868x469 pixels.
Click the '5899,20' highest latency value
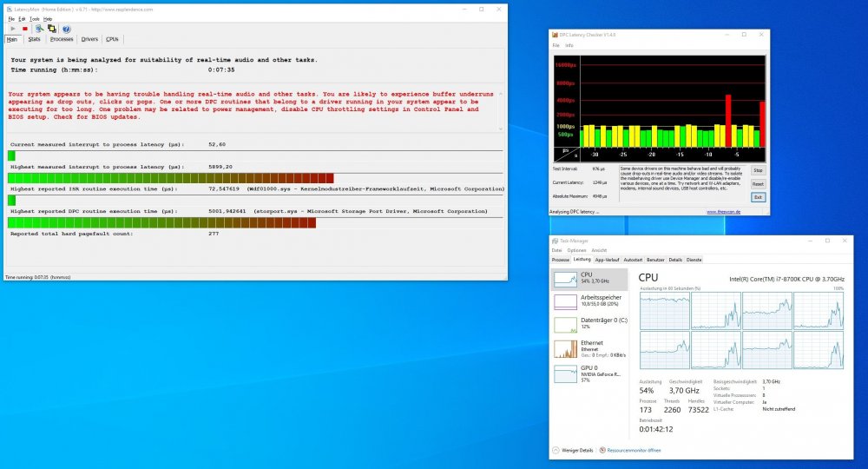220,167
